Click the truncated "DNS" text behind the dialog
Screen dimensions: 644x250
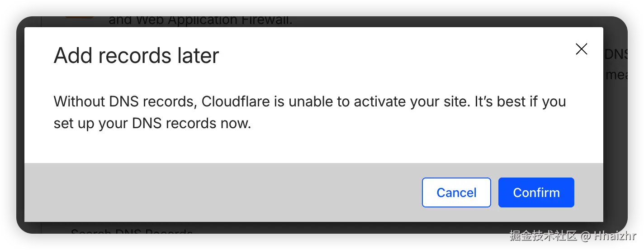coord(616,54)
